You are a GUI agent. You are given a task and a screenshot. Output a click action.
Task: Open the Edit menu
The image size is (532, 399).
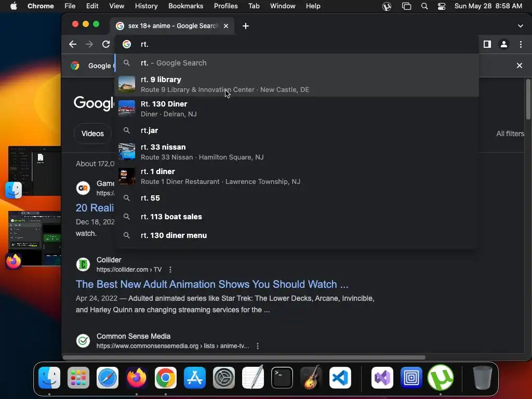[92, 6]
